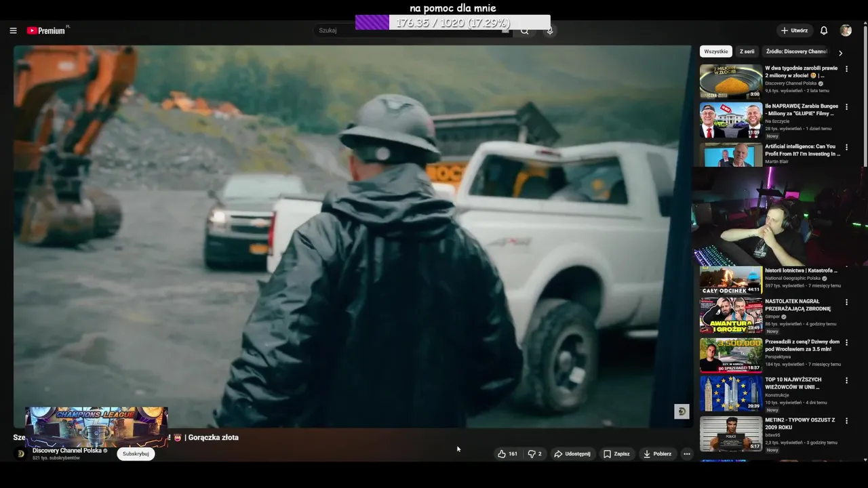Image resolution: width=868 pixels, height=488 pixels.
Task: Open options for 'W dwa tygodnie zarobili' video
Action: (x=846, y=69)
